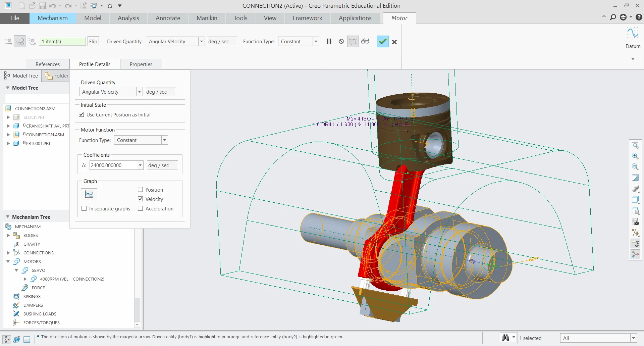Screen dimensions: 644x346
Task: Switch to the Analysis ribbon tab
Action: tap(128, 18)
